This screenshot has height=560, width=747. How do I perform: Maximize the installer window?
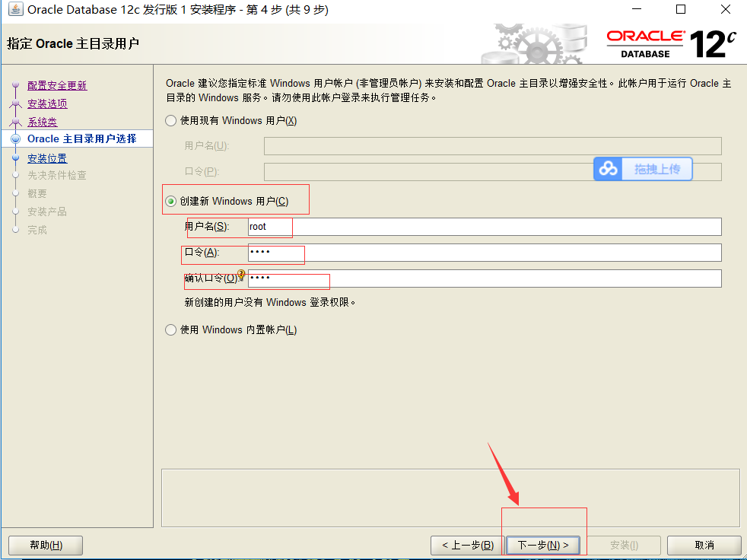(681, 9)
